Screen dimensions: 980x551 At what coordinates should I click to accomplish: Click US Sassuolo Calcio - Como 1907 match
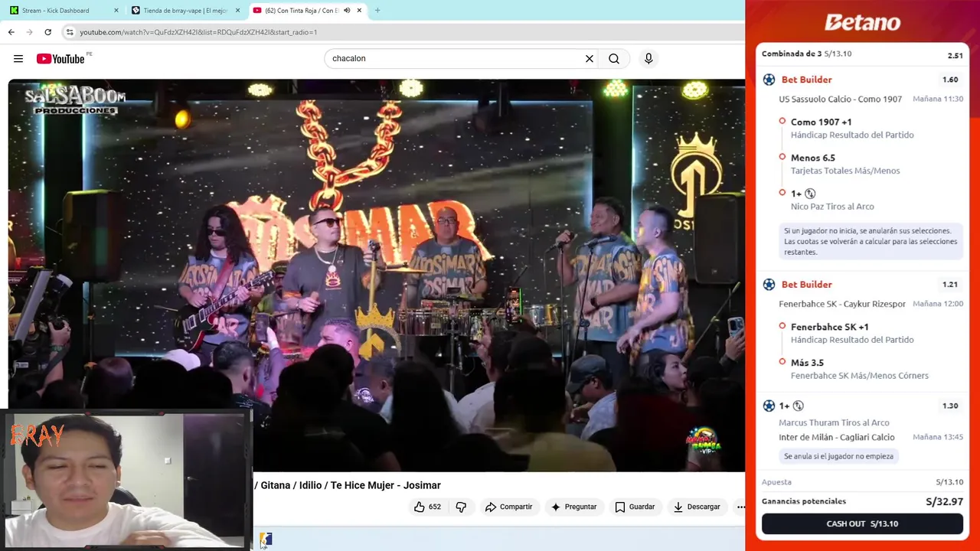pyautogui.click(x=840, y=99)
